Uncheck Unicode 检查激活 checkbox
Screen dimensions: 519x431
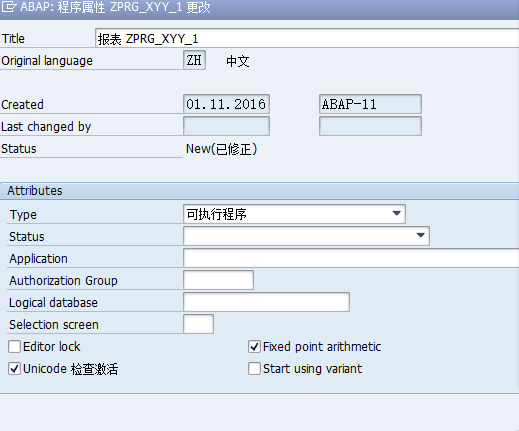[14, 369]
